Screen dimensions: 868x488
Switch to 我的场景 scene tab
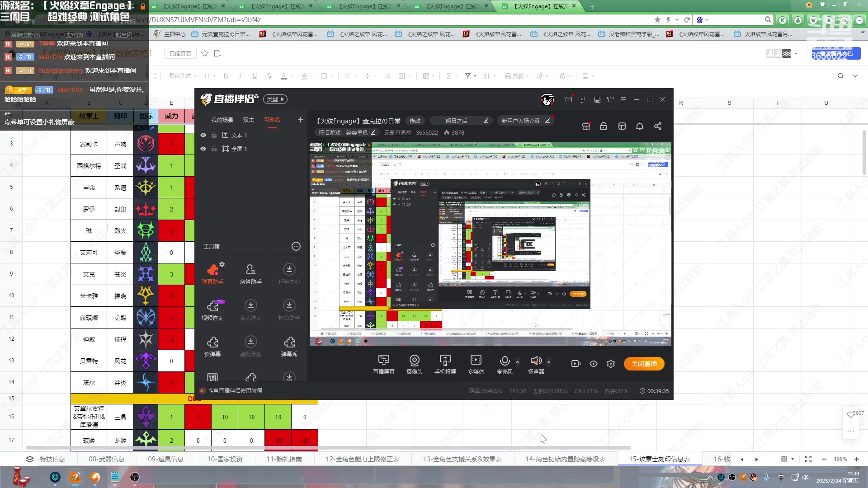222,120
